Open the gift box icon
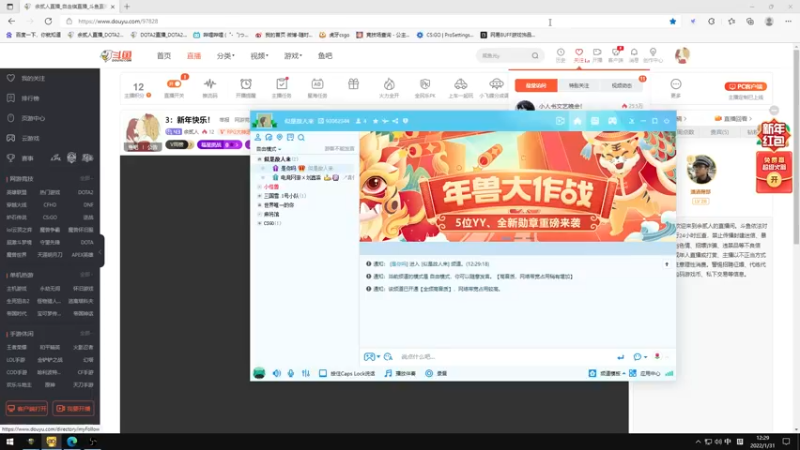 click(x=353, y=84)
